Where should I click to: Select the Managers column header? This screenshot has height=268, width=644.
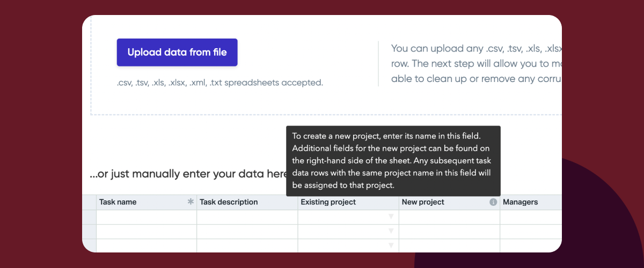click(x=531, y=202)
